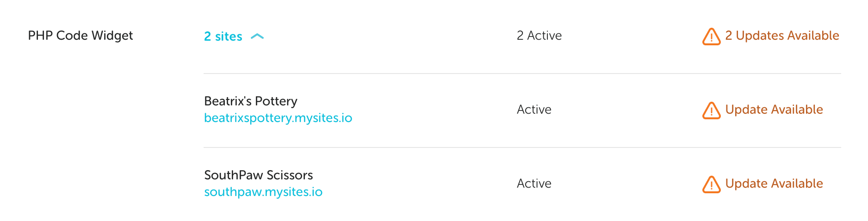Viewport: 868px width, 221px height.
Task: Click the Active status for Beatrix's Pottery
Action: (534, 110)
